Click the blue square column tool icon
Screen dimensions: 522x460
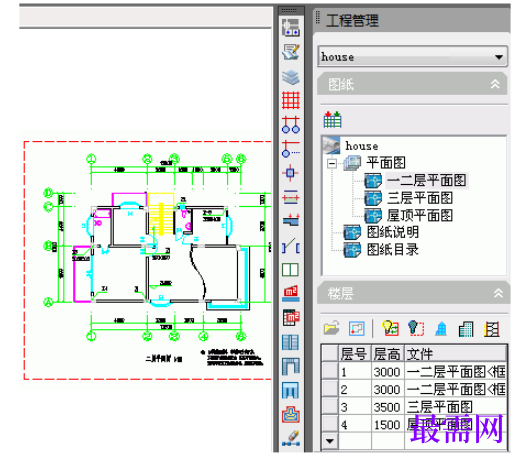(290, 173)
